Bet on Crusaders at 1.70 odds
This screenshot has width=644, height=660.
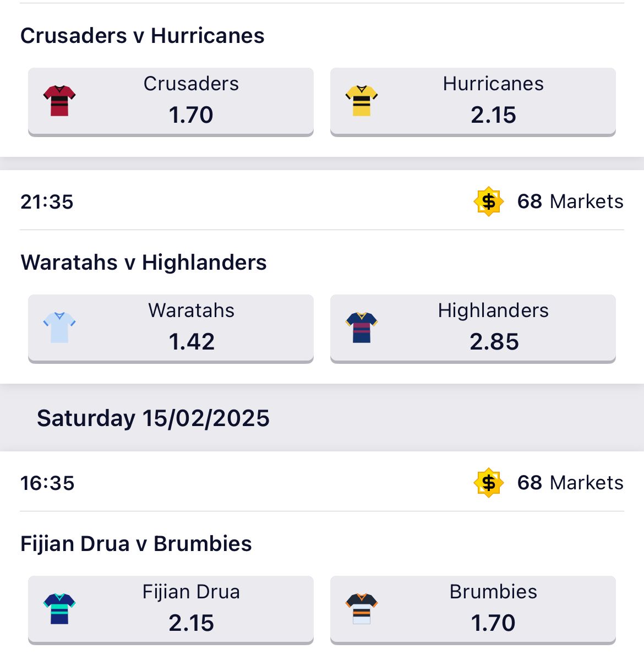coord(190,101)
